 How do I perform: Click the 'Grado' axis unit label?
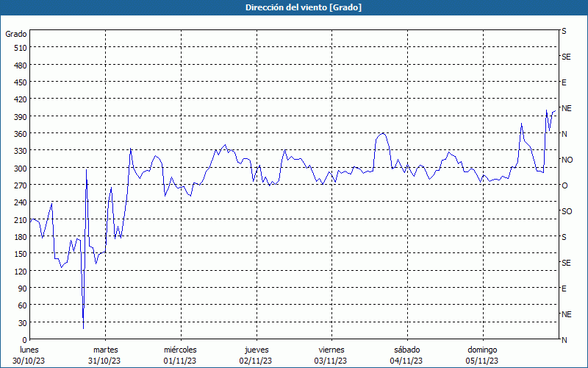[16, 34]
